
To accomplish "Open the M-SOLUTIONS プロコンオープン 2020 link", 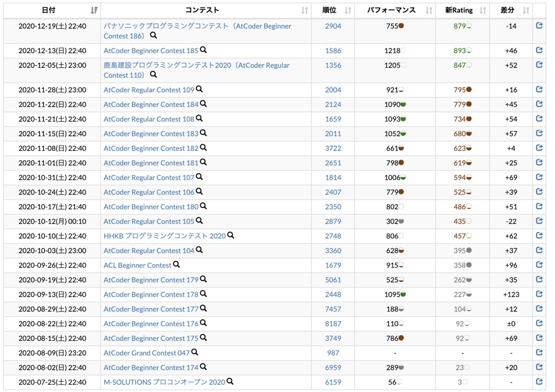I will tap(164, 382).
